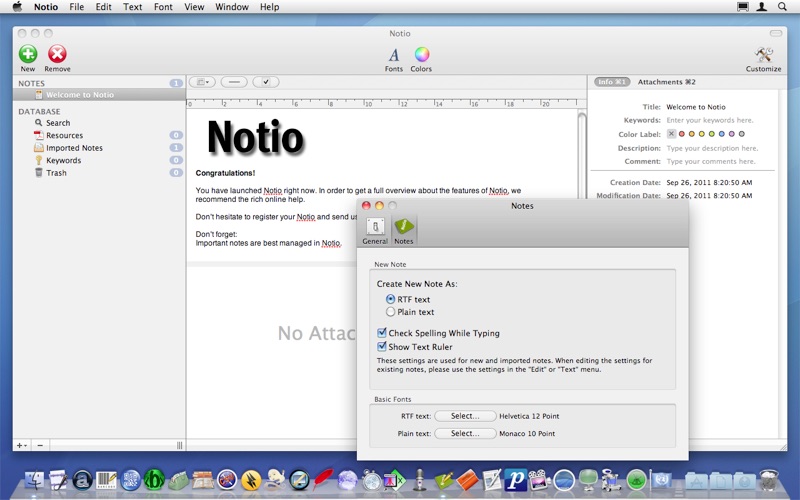Click the Search magnifier icon in Database list
This screenshot has height=500, width=800.
point(39,122)
